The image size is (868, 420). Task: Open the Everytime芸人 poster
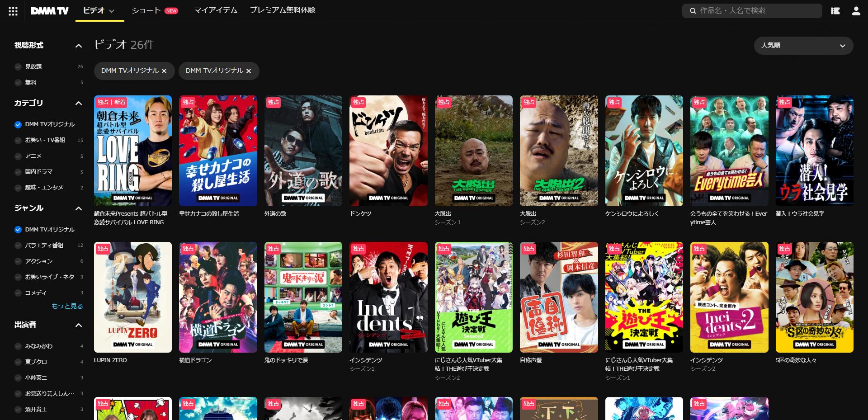click(729, 151)
